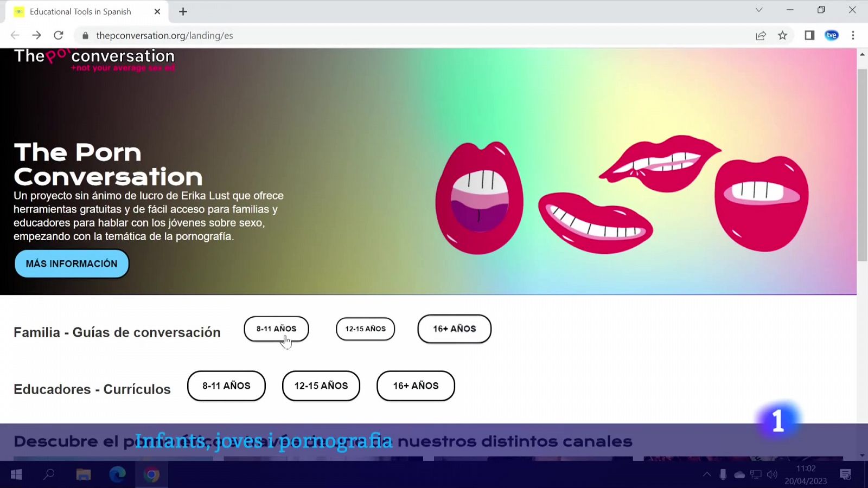The image size is (868, 488).
Task: Select 8-11 AÑOS under Familia guides
Action: click(277, 329)
